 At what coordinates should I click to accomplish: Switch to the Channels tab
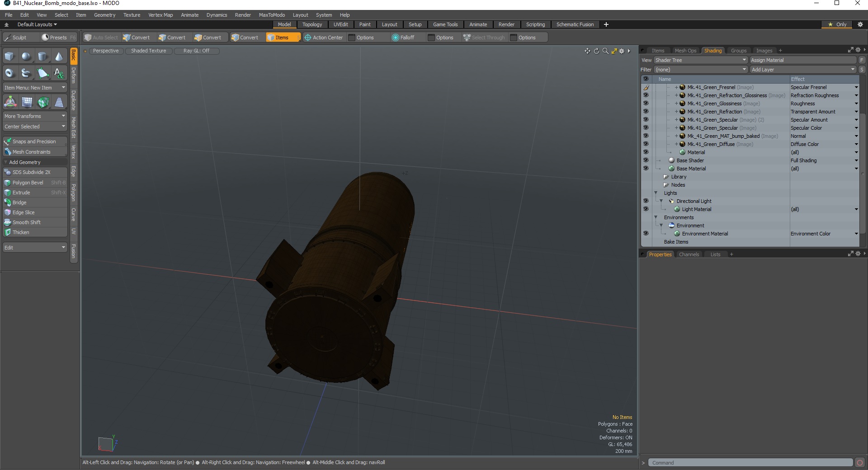tap(689, 254)
